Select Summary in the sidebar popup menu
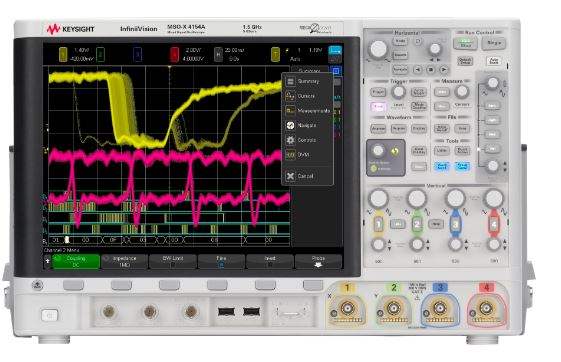This screenshot has width=561, height=362. (x=308, y=82)
